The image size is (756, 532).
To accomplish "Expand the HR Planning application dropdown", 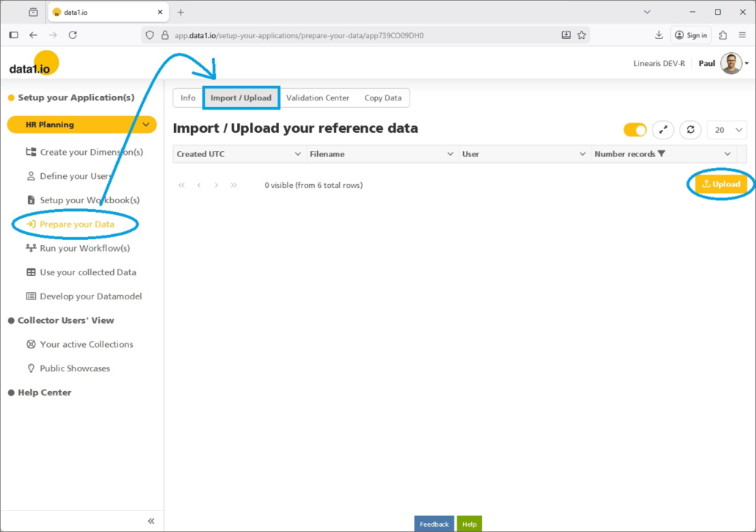I will [x=145, y=125].
